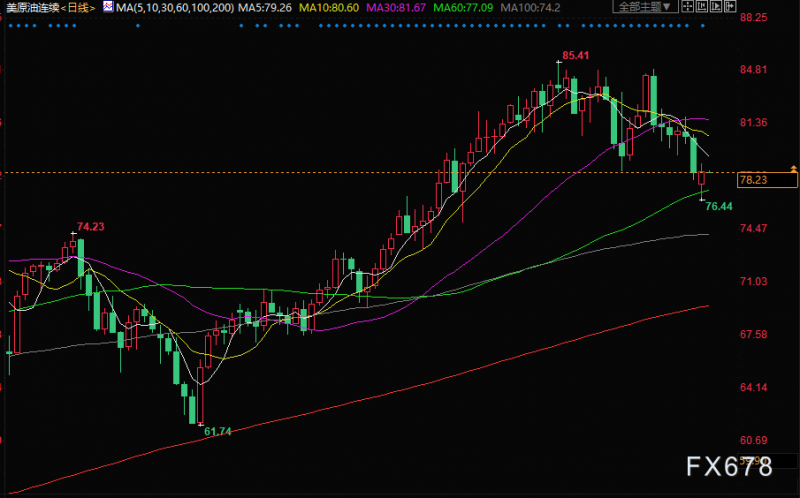This screenshot has width=800, height=498.
Task: Open the 全部主题 dropdown
Action: coord(645,6)
